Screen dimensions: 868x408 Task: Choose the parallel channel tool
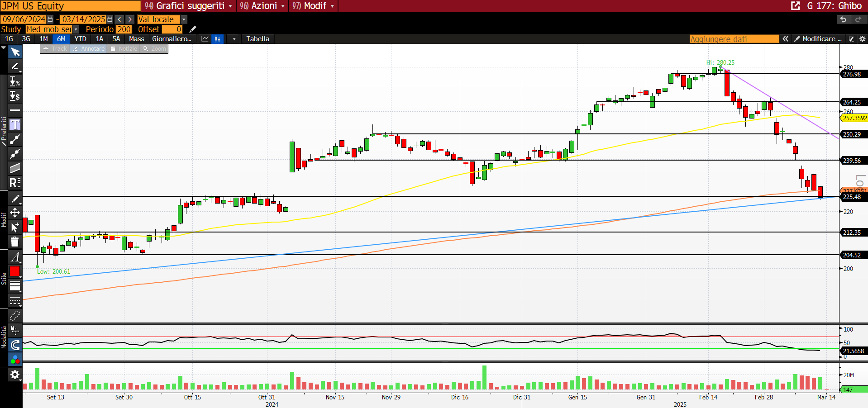[15, 168]
